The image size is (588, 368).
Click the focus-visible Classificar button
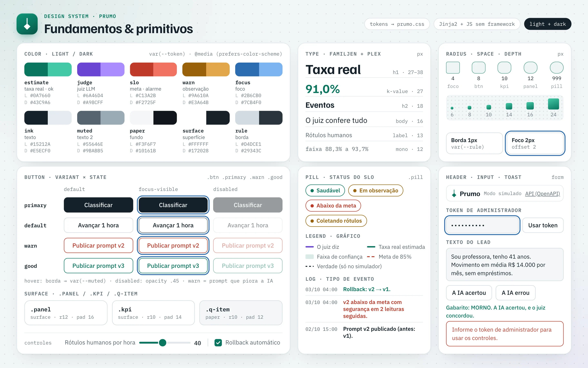click(173, 205)
